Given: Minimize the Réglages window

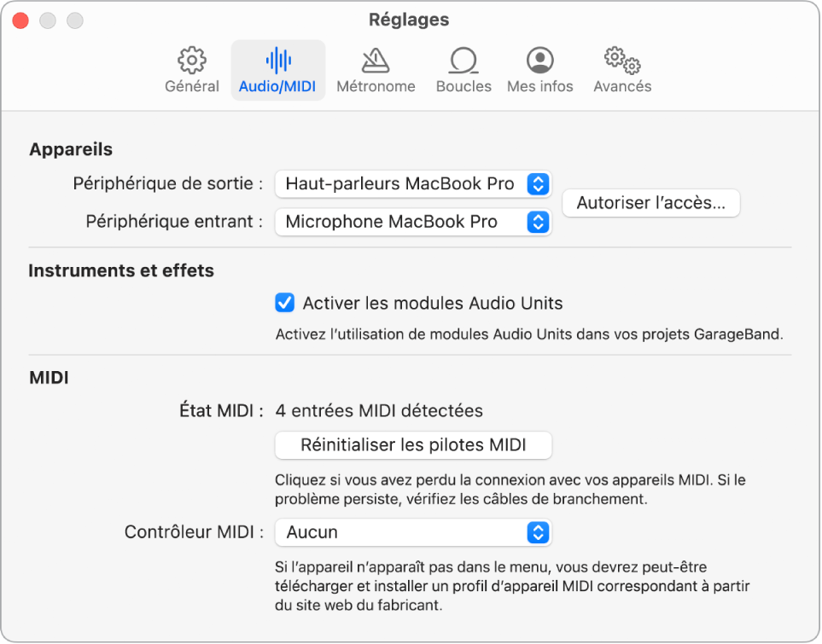Looking at the screenshot, I should pyautogui.click(x=48, y=20).
